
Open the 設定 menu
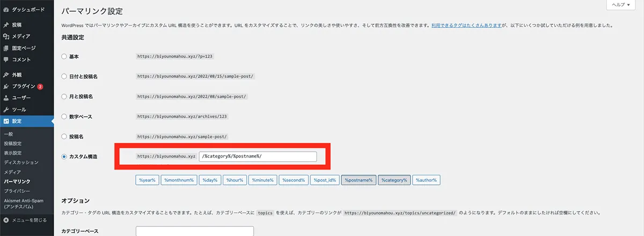(x=27, y=121)
